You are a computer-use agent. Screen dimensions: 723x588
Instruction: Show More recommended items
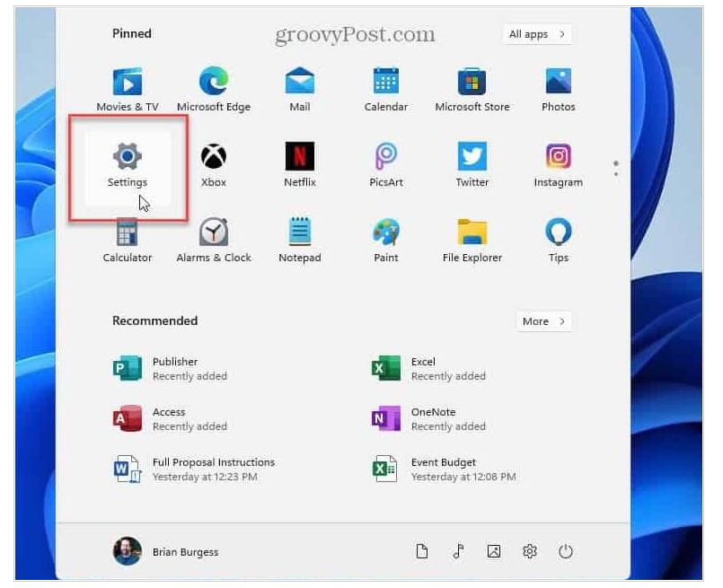pyautogui.click(x=544, y=321)
